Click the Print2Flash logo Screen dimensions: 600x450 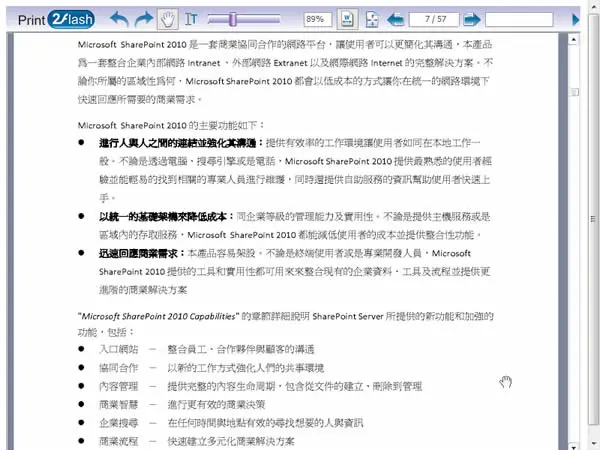(x=56, y=20)
